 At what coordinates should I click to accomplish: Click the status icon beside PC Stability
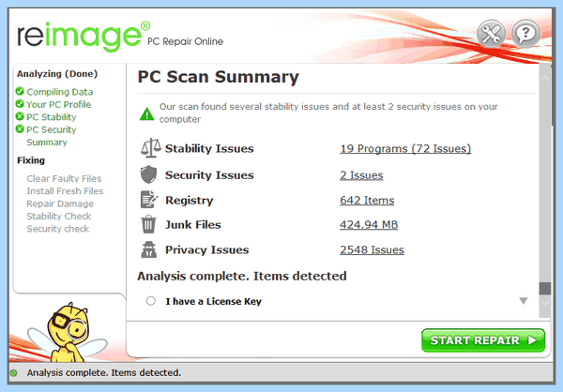pyautogui.click(x=20, y=116)
